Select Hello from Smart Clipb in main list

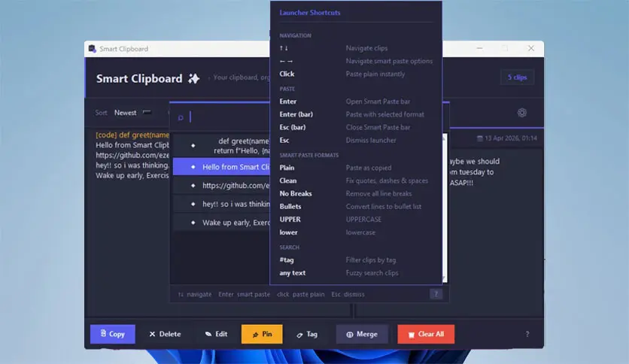click(x=132, y=145)
